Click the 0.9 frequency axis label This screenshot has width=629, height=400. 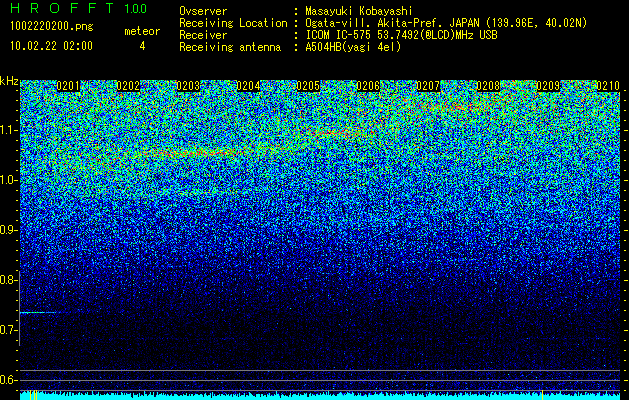click(8, 230)
